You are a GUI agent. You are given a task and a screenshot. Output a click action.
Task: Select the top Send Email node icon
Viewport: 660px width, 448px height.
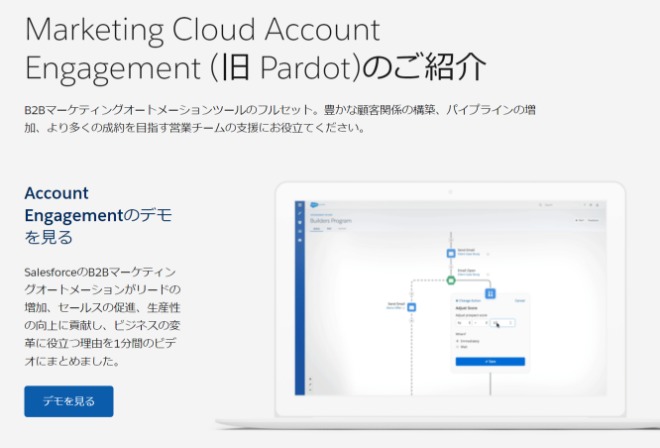click(451, 252)
